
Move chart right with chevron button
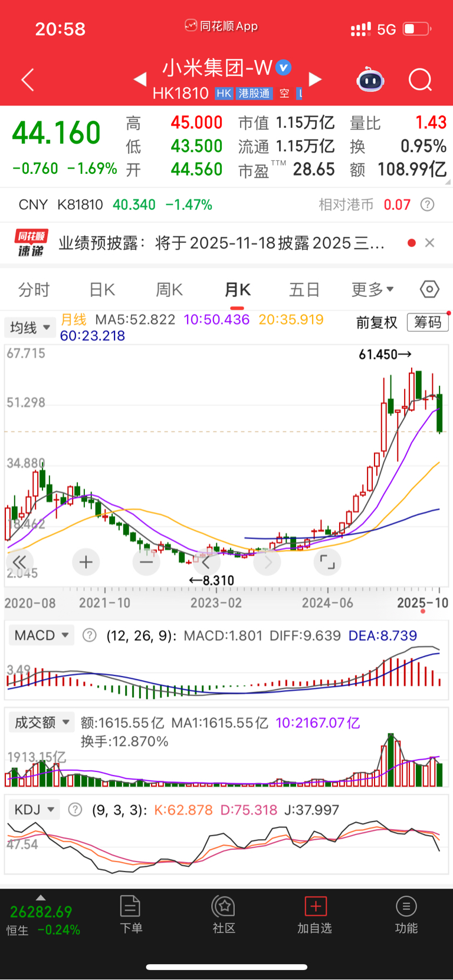[x=267, y=562]
